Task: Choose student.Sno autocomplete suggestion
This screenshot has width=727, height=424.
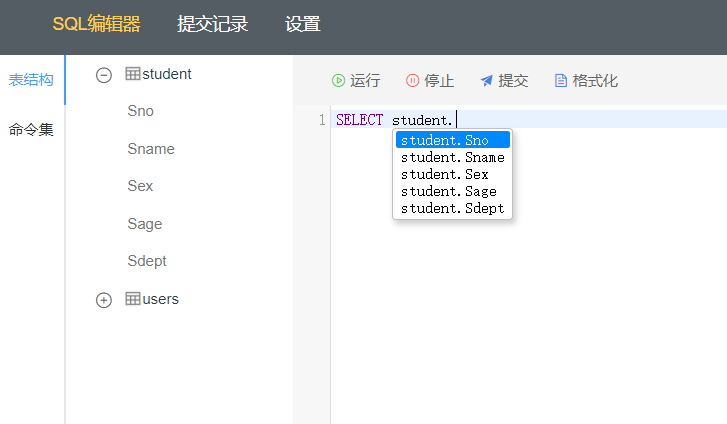Action: point(453,140)
